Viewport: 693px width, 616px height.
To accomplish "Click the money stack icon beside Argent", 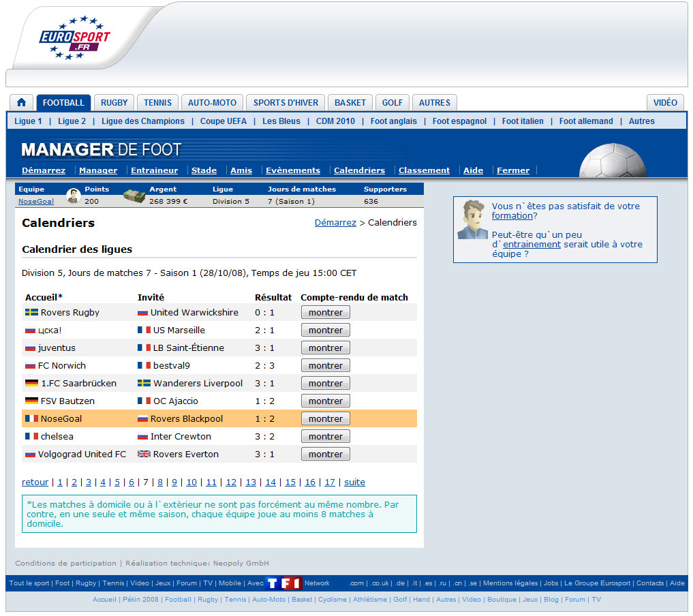I will point(134,196).
